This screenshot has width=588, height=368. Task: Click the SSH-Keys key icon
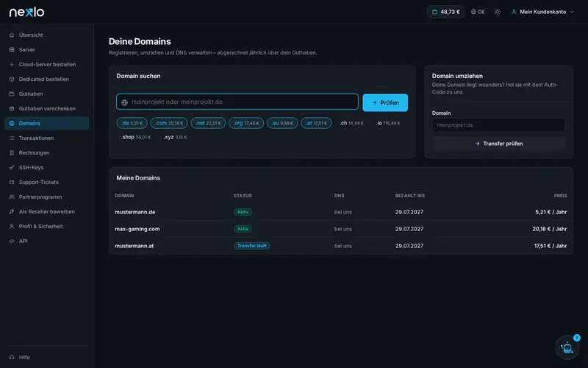[x=12, y=168]
